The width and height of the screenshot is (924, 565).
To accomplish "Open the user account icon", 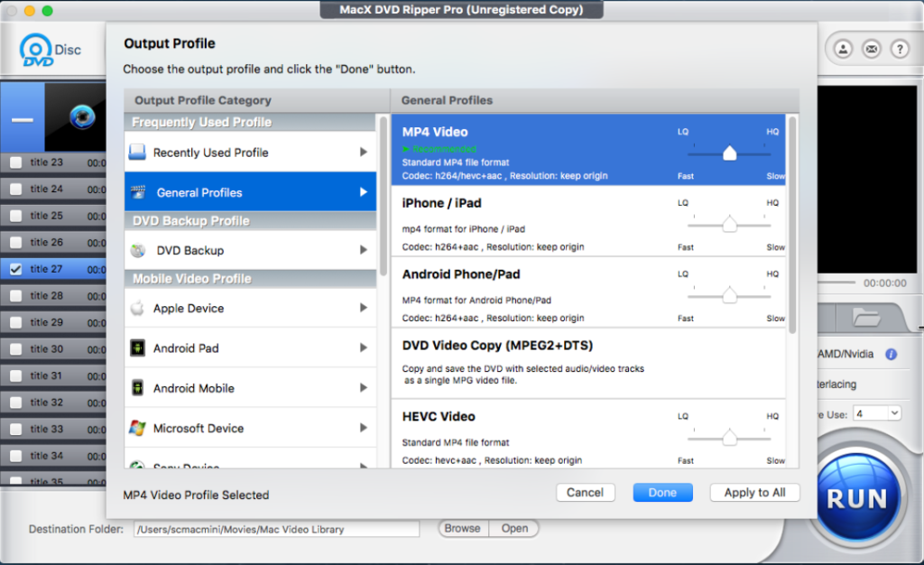I will click(x=844, y=49).
